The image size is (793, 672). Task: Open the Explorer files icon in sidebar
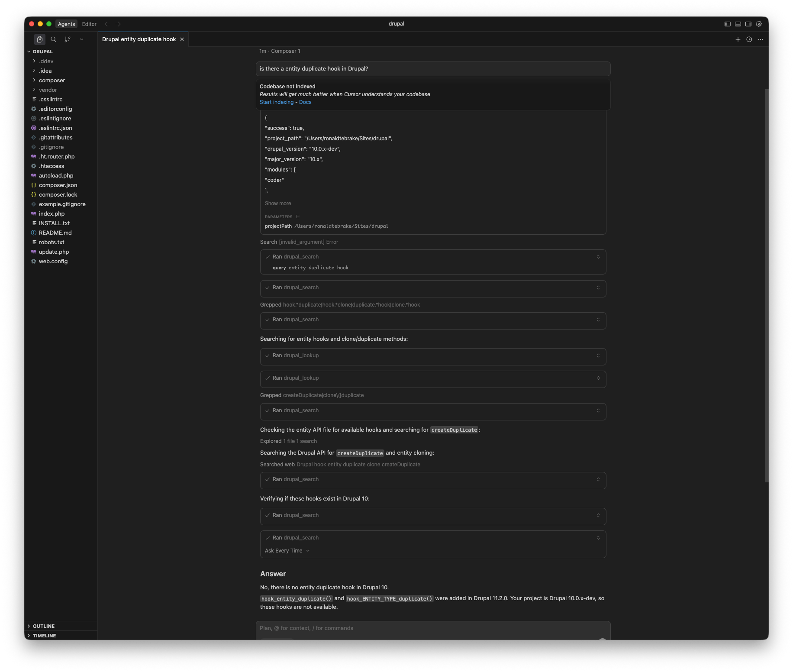tap(40, 39)
